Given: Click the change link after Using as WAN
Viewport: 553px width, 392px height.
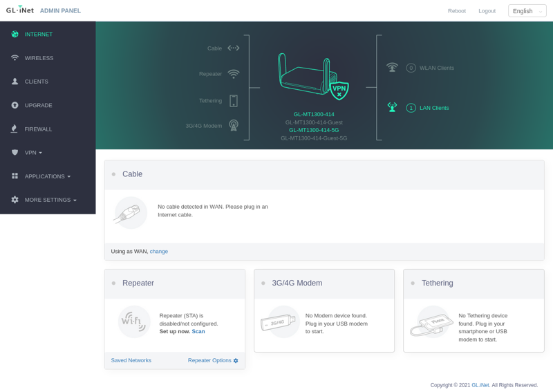Looking at the screenshot, I should pyautogui.click(x=159, y=251).
